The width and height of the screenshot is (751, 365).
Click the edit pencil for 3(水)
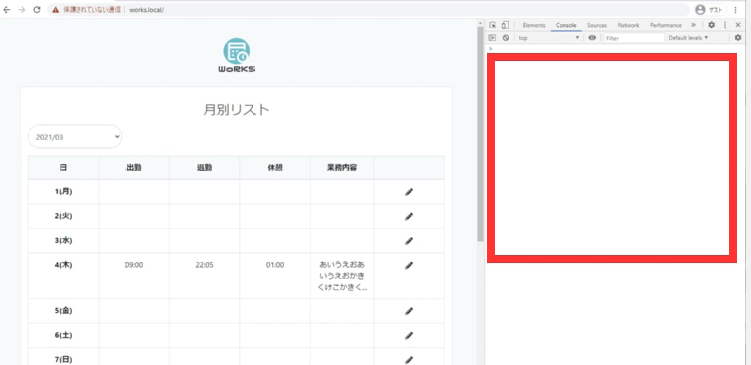coord(409,241)
